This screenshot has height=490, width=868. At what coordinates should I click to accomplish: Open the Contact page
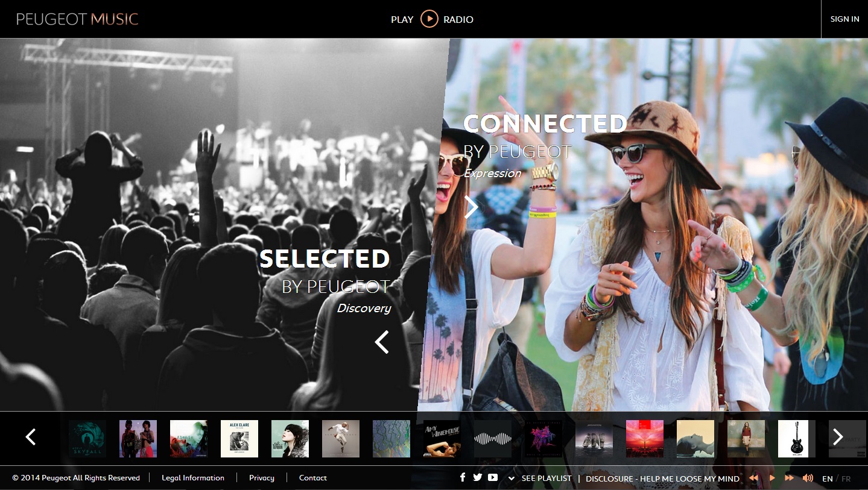coord(313,478)
